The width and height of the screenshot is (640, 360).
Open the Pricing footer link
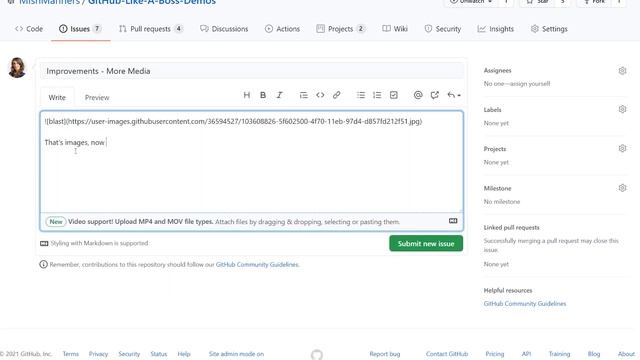point(495,354)
